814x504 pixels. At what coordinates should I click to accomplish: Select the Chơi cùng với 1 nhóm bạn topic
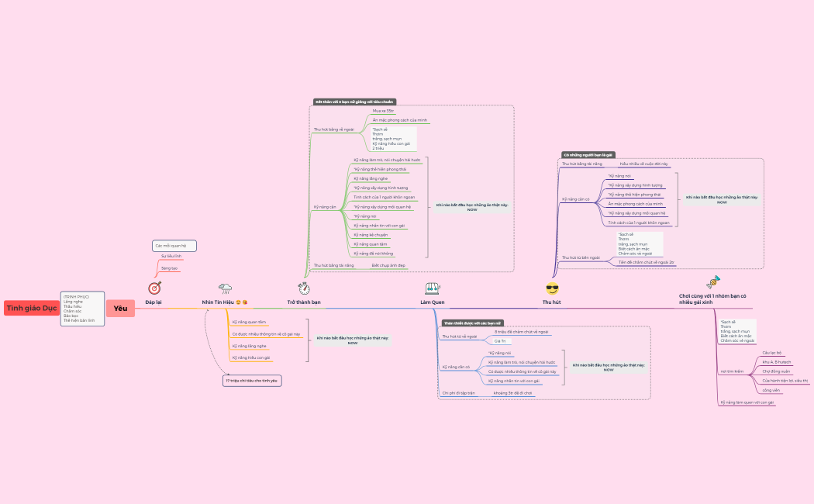712,299
